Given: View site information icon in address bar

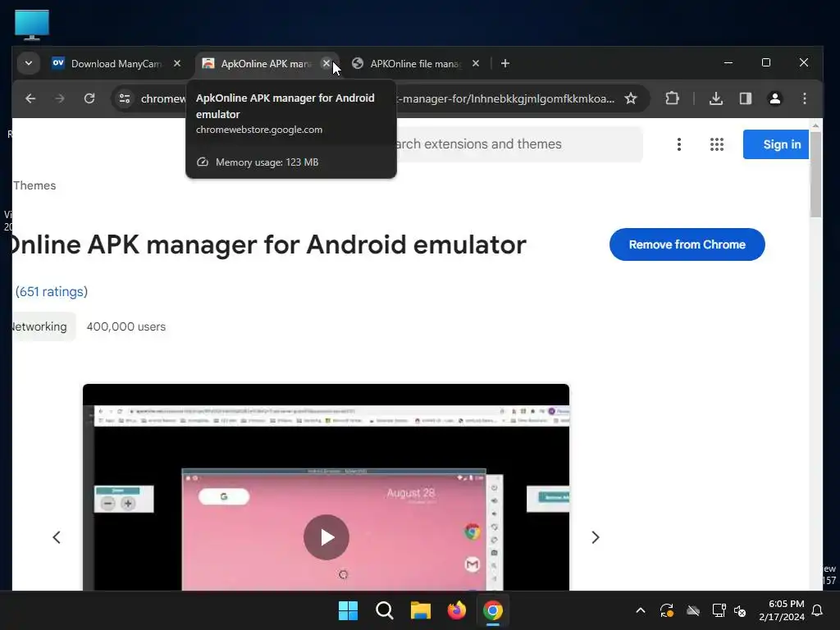Looking at the screenshot, I should [125, 98].
